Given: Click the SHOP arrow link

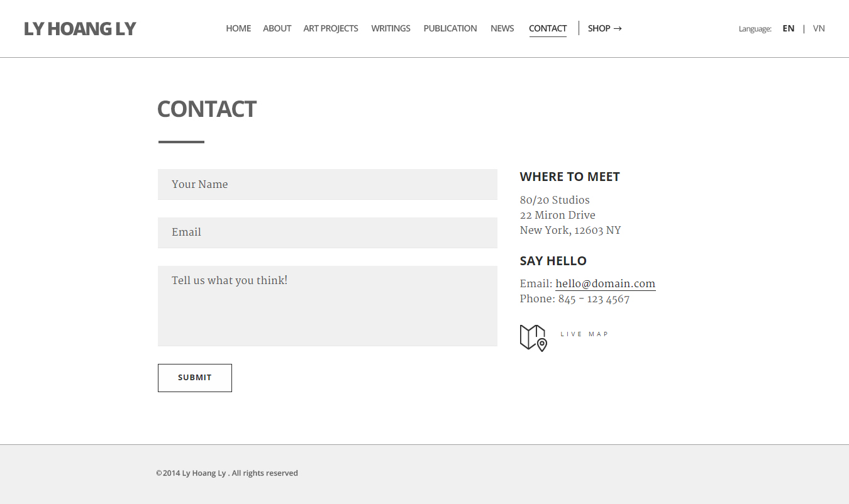Looking at the screenshot, I should tap(604, 28).
